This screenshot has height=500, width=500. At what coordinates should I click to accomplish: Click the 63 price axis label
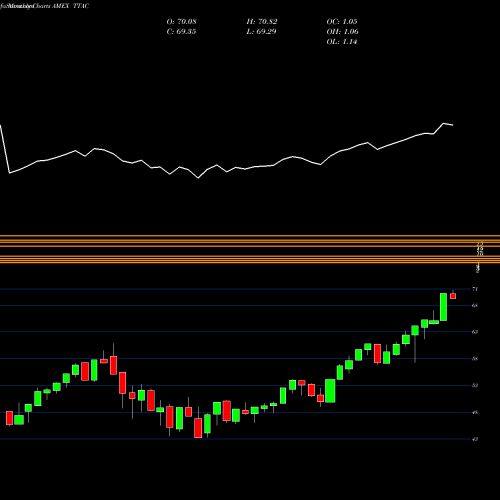coord(475,332)
